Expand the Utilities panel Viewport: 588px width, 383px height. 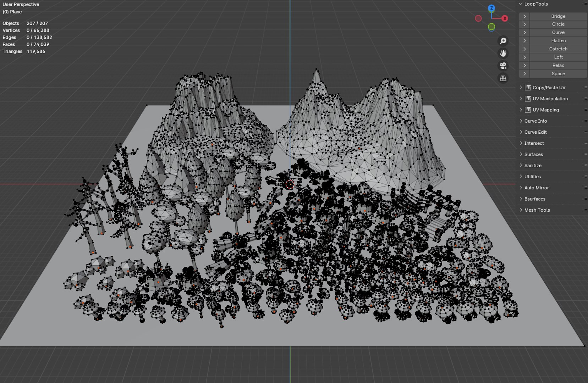pos(521,177)
